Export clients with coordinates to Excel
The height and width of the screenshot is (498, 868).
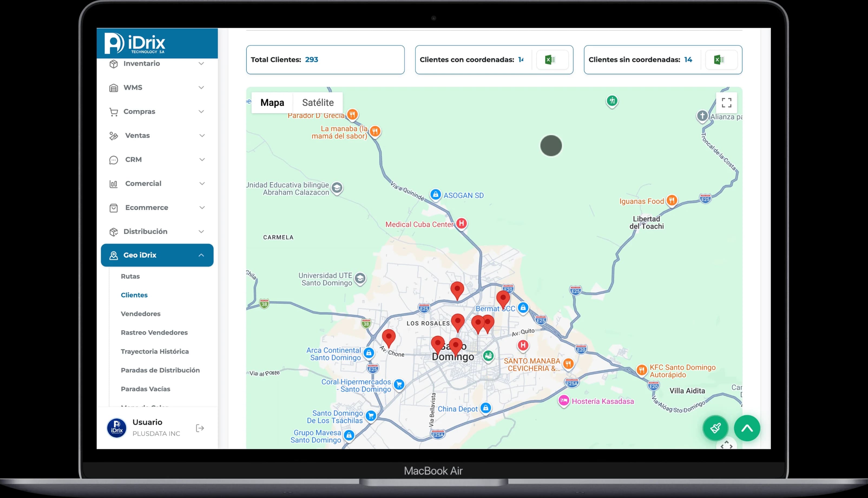point(552,60)
